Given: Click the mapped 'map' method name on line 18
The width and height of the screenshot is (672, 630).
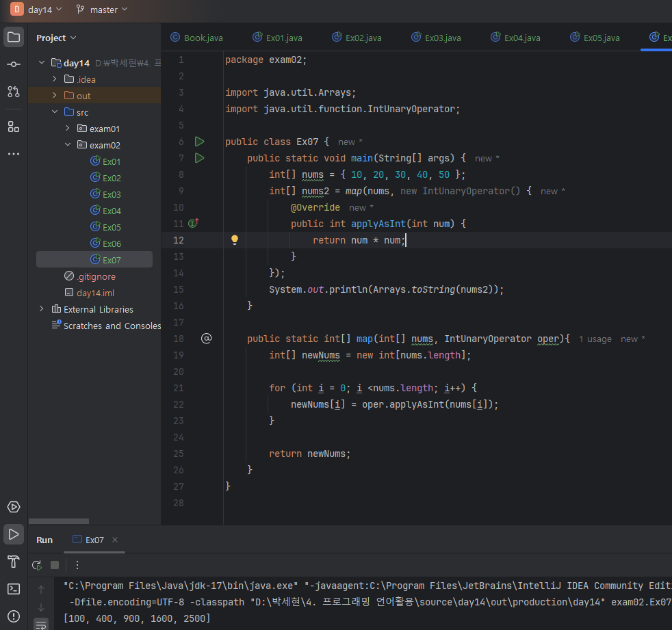Looking at the screenshot, I should [364, 339].
